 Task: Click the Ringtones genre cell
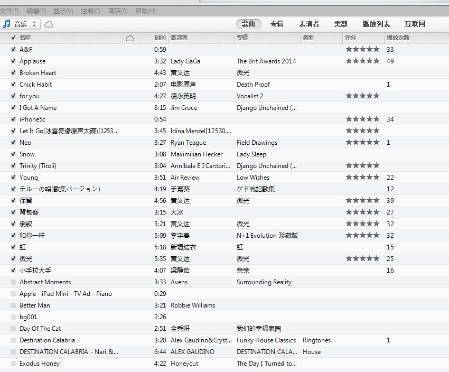pos(317,340)
